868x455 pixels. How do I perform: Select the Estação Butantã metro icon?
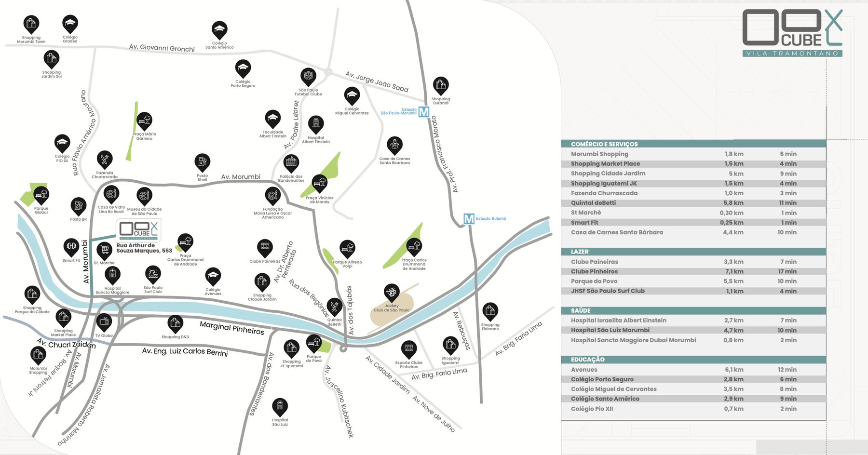point(469,219)
